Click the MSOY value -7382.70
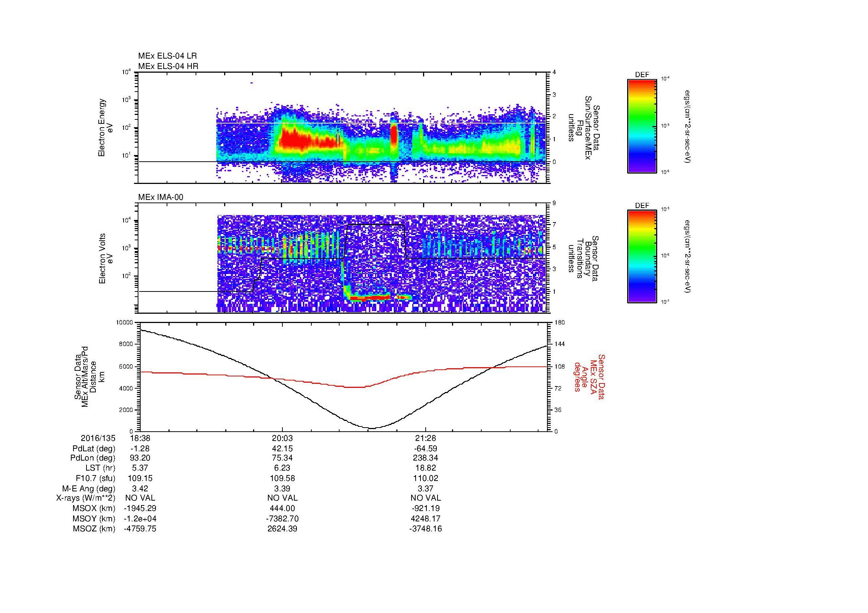This screenshot has height=613, width=868. tap(282, 518)
